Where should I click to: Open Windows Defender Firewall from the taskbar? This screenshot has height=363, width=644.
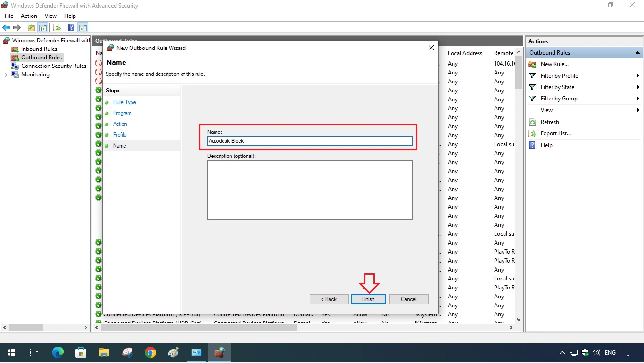click(x=219, y=352)
